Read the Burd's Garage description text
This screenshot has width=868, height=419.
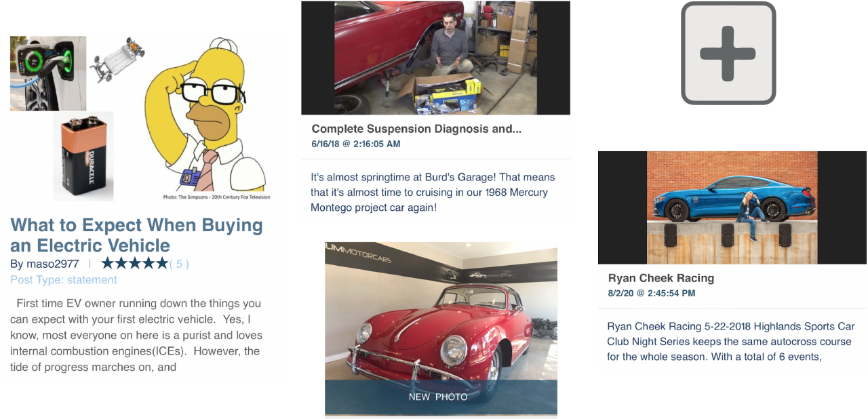point(433,192)
